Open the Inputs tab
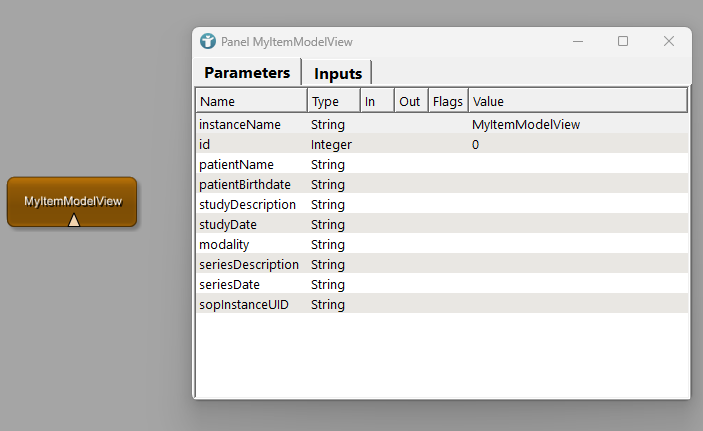Screen dimensions: 703x431 click(x=338, y=73)
